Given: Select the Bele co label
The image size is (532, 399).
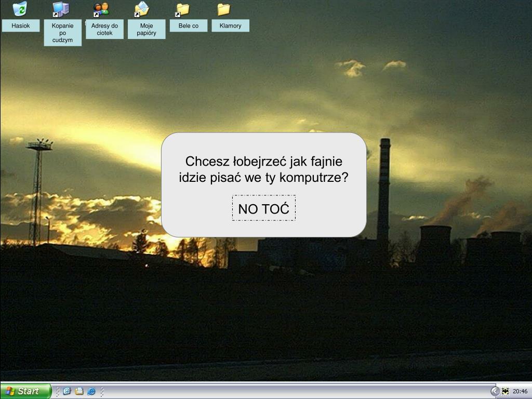Looking at the screenshot, I should [x=189, y=26].
